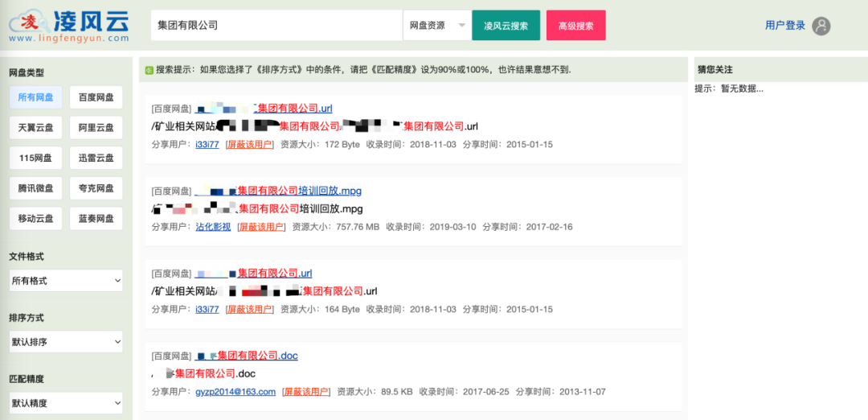The image size is (868, 420).
Task: Click the 收录时间 2017-06-25 text
Action: point(465,392)
